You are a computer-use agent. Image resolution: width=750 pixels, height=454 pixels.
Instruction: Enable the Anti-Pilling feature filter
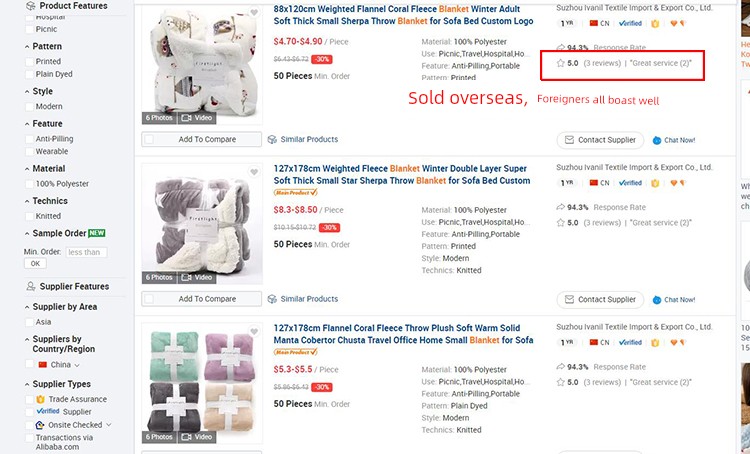tap(28, 139)
